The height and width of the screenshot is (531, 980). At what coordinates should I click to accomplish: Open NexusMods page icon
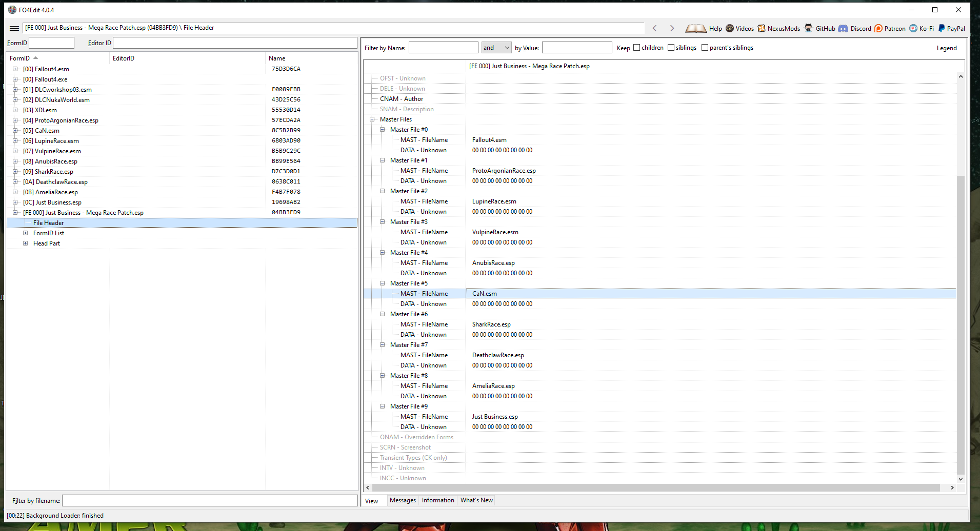(762, 28)
